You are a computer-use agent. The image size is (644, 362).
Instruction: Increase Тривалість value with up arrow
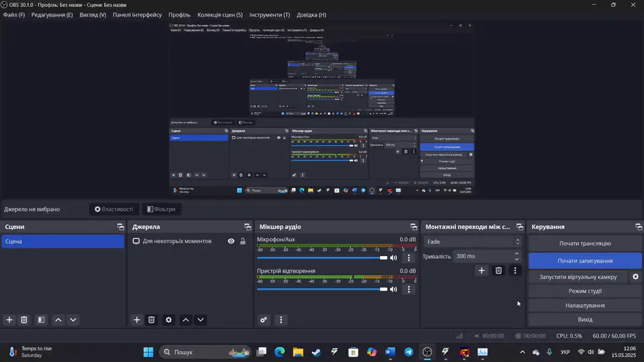(x=517, y=254)
